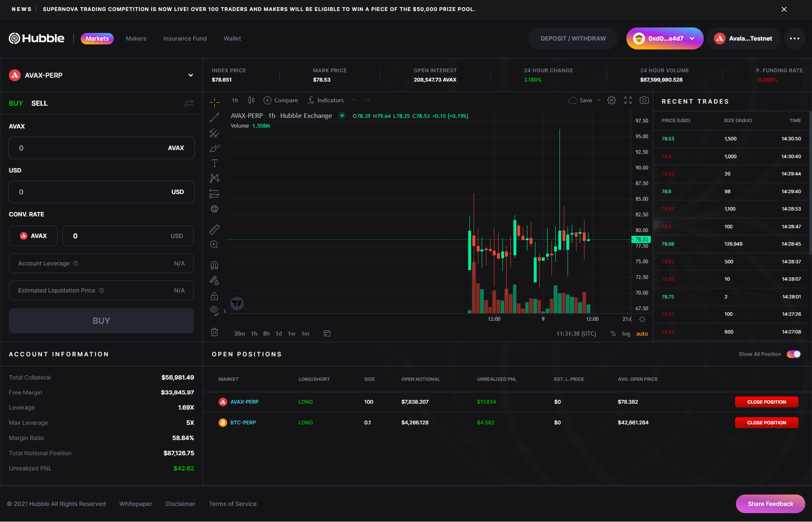Open the Makers tab
The height and width of the screenshot is (522, 812).
(x=136, y=38)
